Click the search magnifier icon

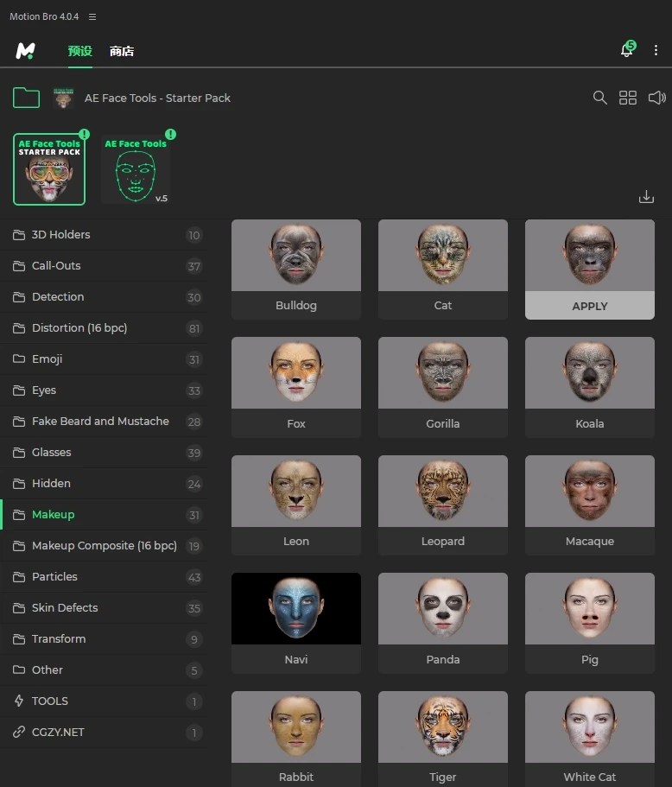click(x=599, y=98)
